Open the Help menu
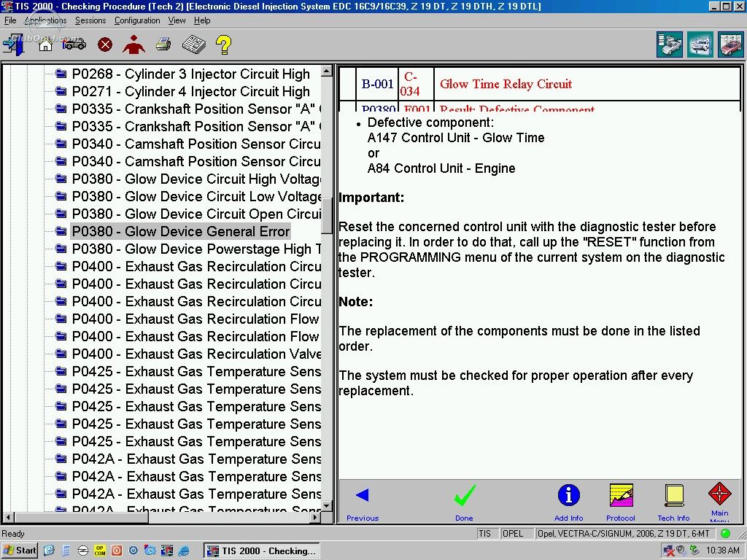 202,20
